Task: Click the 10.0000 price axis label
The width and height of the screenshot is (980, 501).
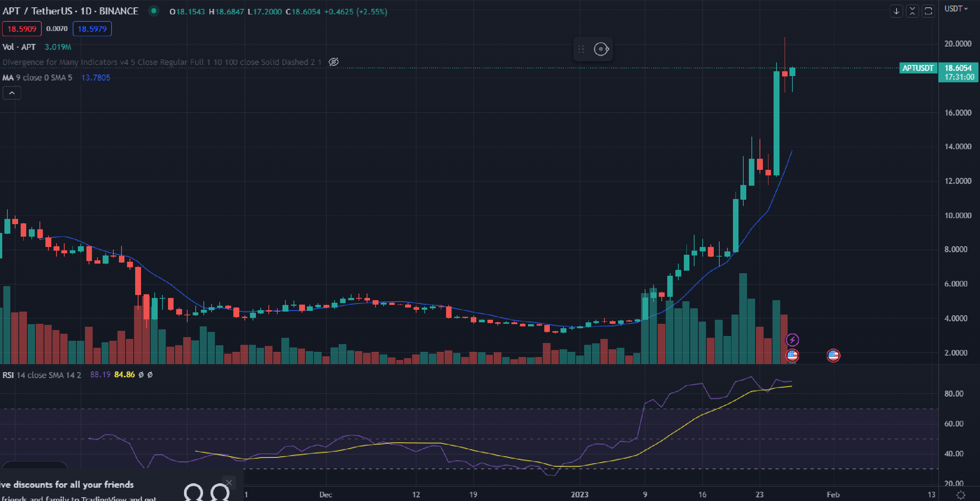Action: [957, 215]
